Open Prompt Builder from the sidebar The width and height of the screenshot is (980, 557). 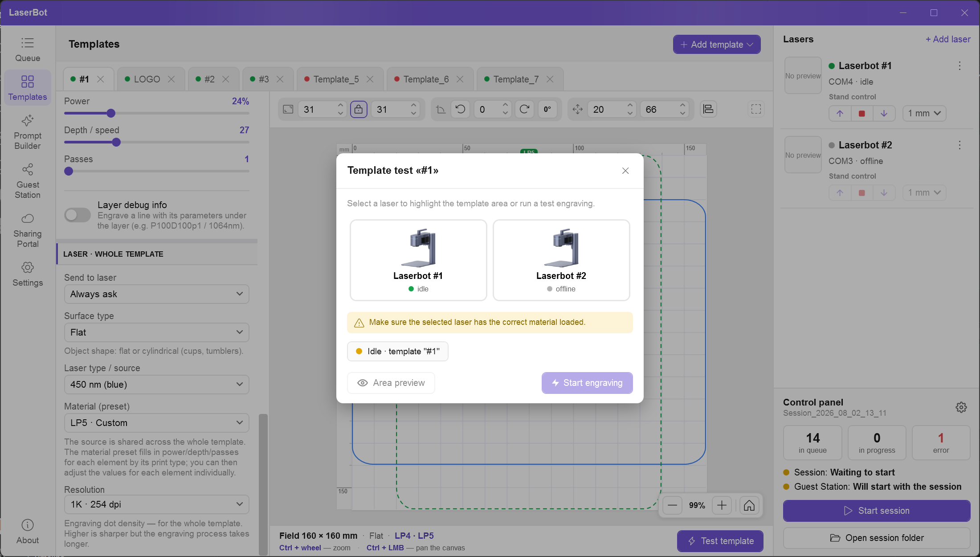coord(28,132)
